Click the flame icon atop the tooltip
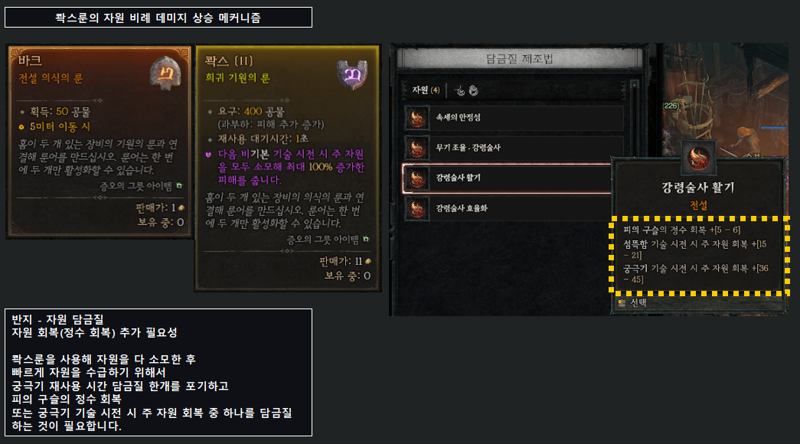 point(698,157)
